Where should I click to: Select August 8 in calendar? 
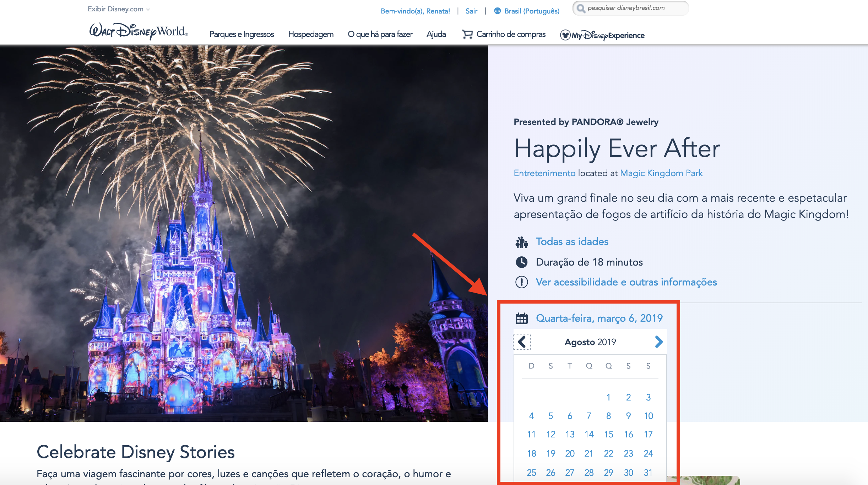click(x=608, y=416)
